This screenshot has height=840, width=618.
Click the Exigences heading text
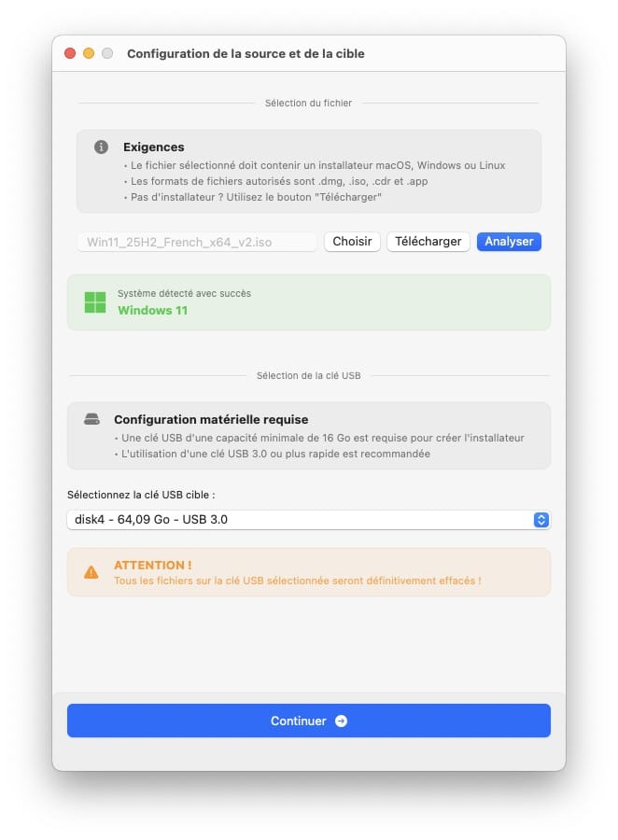pyautogui.click(x=154, y=147)
